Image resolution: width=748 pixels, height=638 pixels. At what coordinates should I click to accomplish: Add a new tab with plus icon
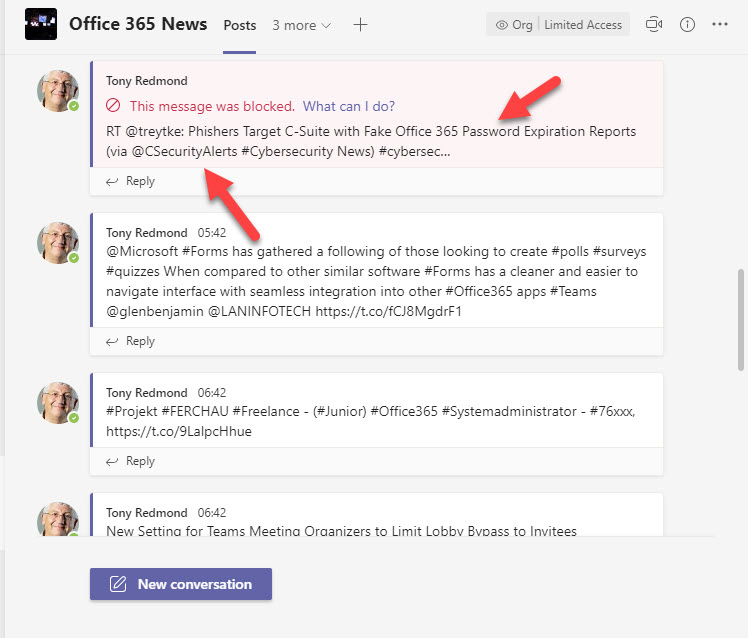[361, 25]
